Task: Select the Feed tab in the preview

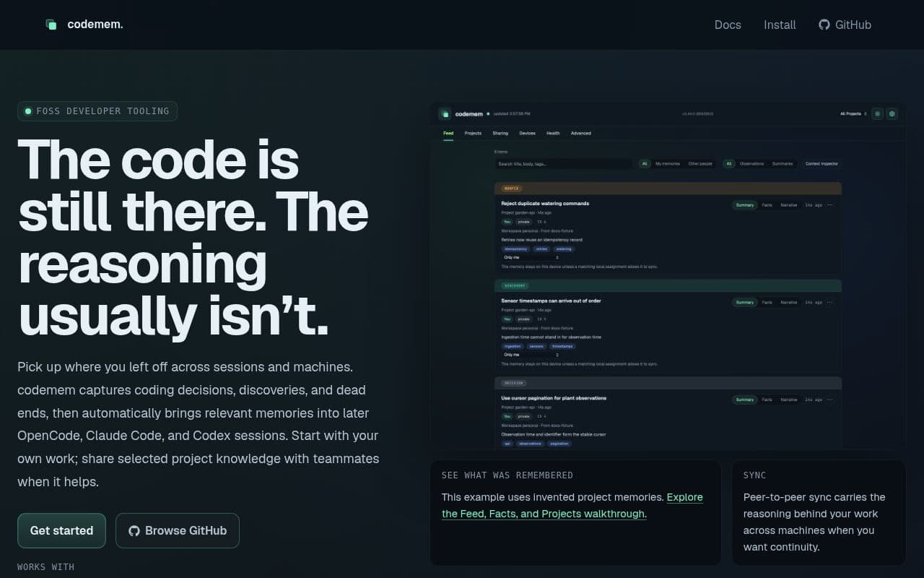Action: tap(448, 133)
